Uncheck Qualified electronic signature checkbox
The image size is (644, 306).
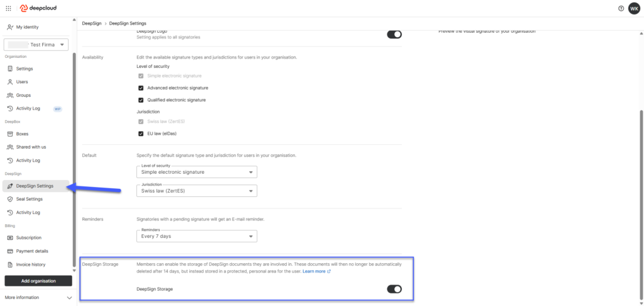[x=142, y=100]
